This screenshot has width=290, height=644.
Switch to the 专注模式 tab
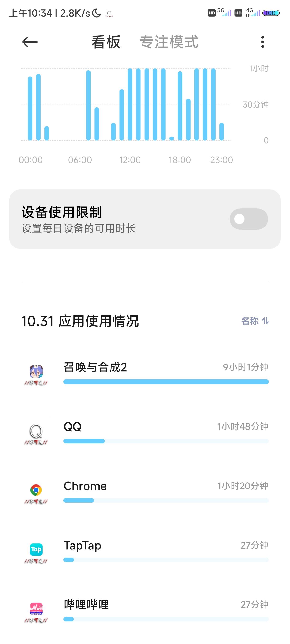pyautogui.click(x=169, y=42)
